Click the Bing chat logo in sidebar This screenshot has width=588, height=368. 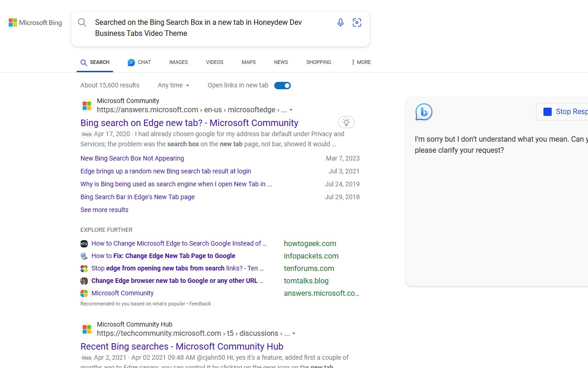[424, 112]
